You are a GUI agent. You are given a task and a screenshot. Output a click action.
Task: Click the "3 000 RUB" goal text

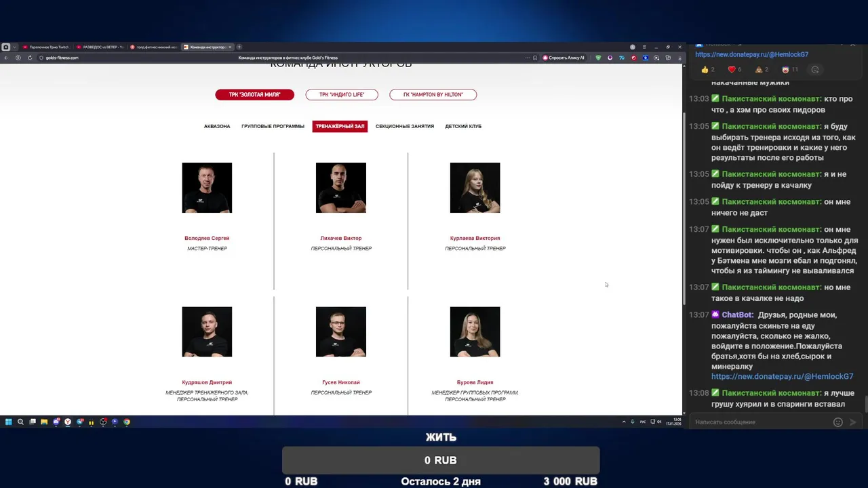(x=570, y=481)
